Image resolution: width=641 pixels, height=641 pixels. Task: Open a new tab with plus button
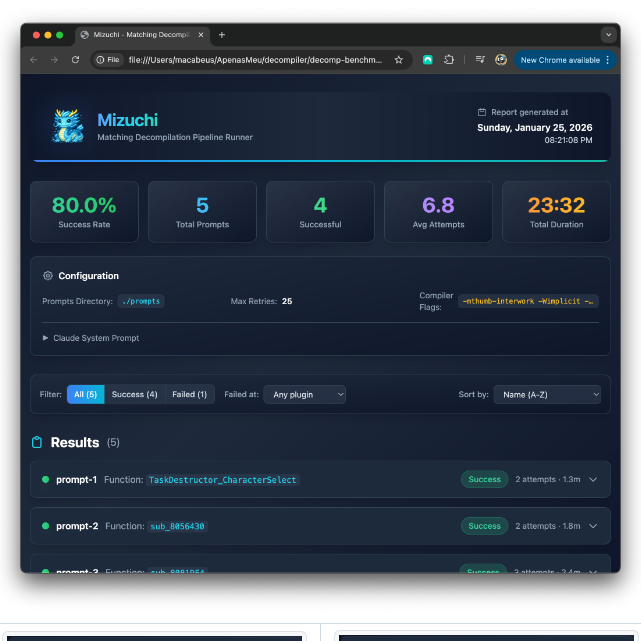(222, 35)
